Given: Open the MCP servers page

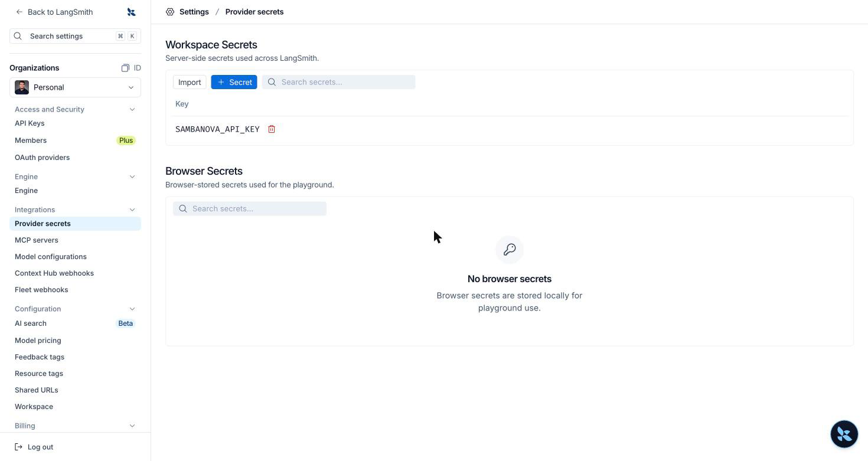Looking at the screenshot, I should click(x=75, y=240).
